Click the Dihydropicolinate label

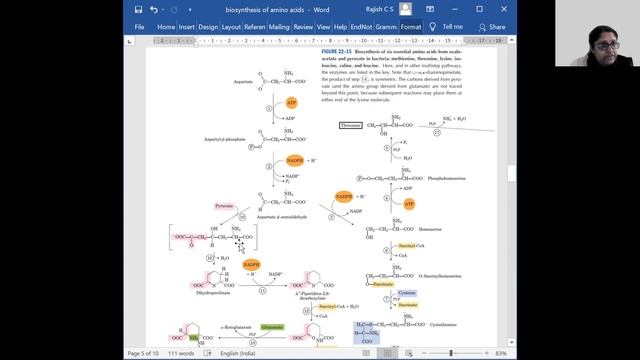(x=213, y=293)
